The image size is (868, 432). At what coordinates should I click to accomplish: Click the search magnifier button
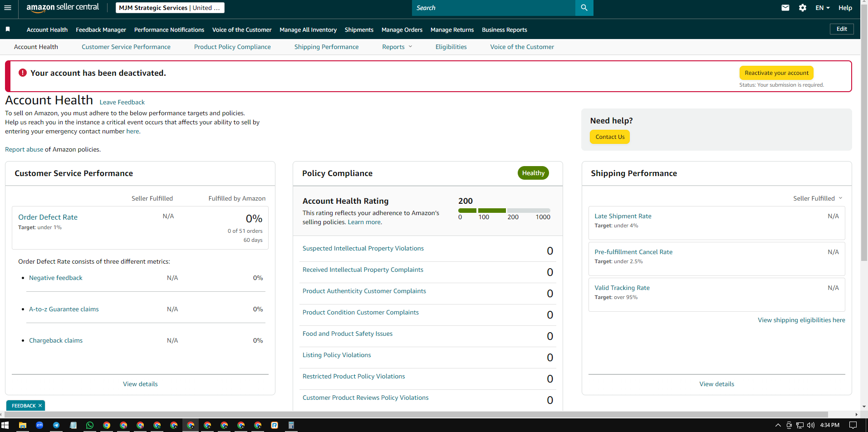[x=584, y=8]
